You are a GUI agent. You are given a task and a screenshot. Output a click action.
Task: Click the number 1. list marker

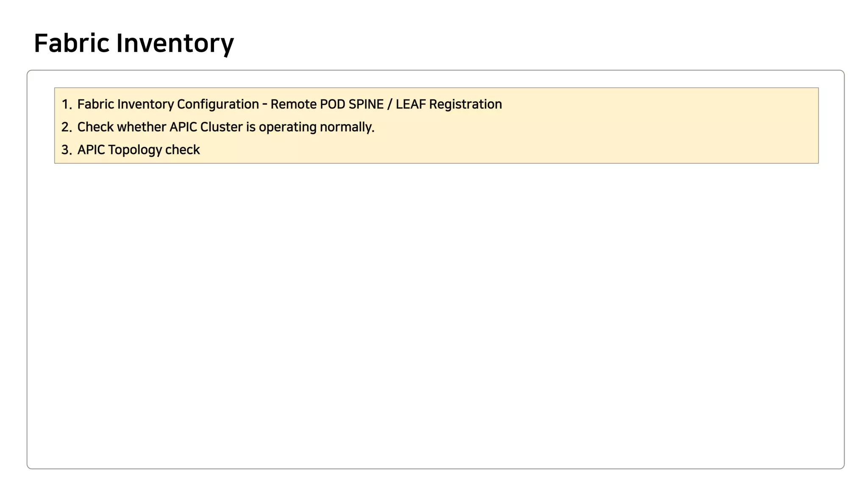pyautogui.click(x=67, y=105)
